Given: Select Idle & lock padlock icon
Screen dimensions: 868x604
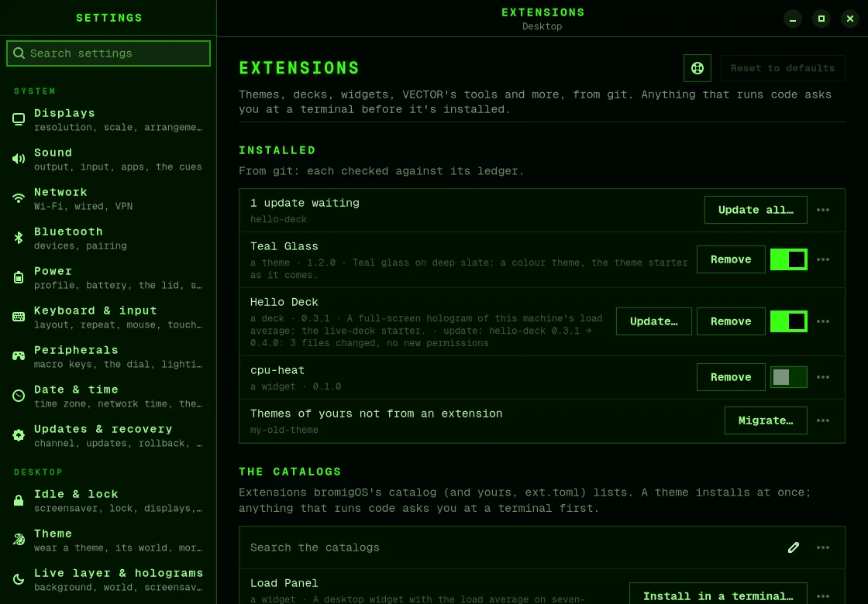Looking at the screenshot, I should point(19,500).
